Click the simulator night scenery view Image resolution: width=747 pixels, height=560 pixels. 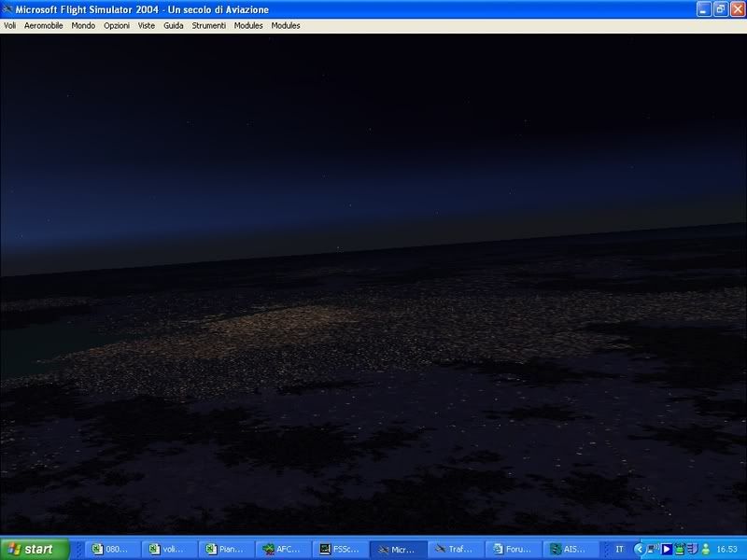373,284
